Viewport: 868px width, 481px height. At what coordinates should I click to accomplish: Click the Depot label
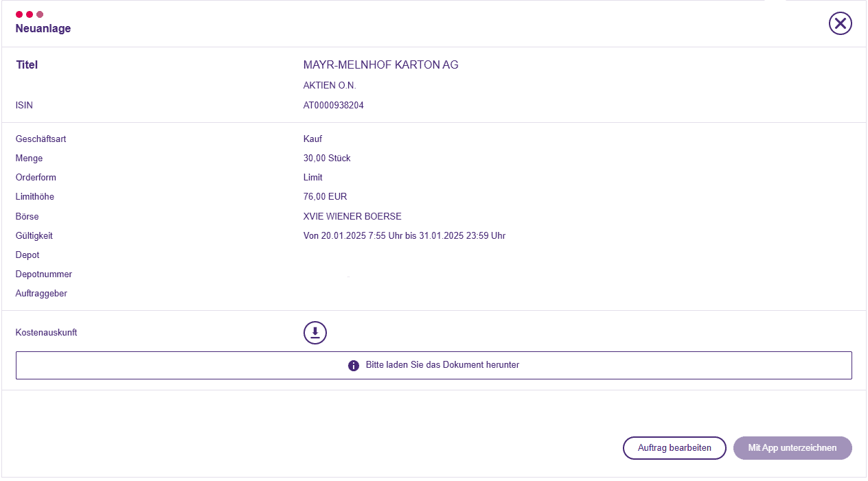point(27,255)
